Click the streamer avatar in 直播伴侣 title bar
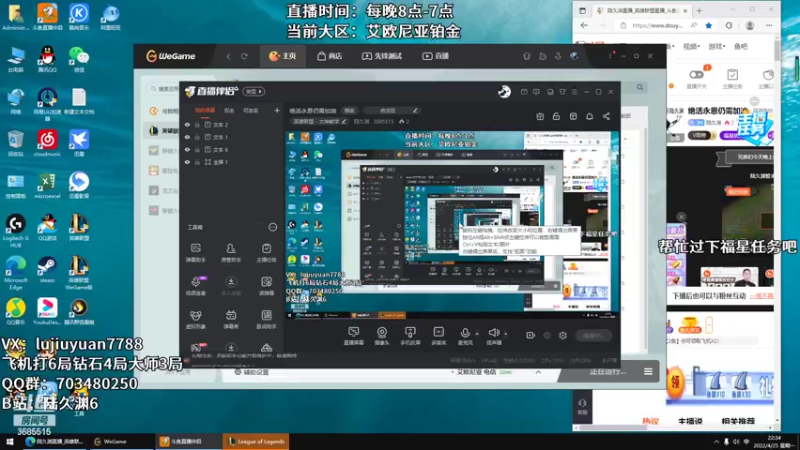The image size is (800, 450). (x=504, y=91)
